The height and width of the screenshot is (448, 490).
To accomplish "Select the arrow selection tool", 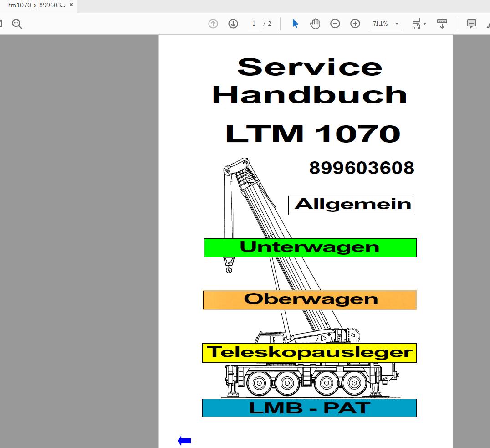I will pyautogui.click(x=295, y=23).
